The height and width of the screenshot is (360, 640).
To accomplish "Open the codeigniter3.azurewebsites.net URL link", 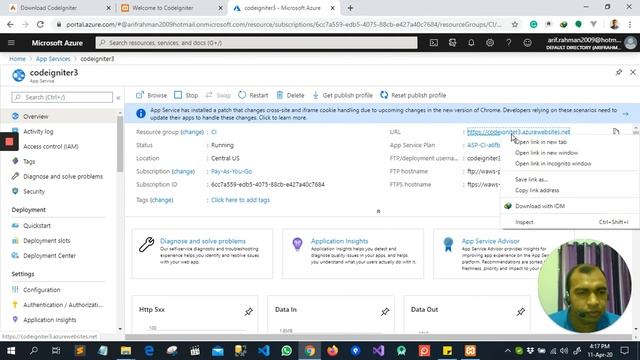I will click(x=518, y=132).
